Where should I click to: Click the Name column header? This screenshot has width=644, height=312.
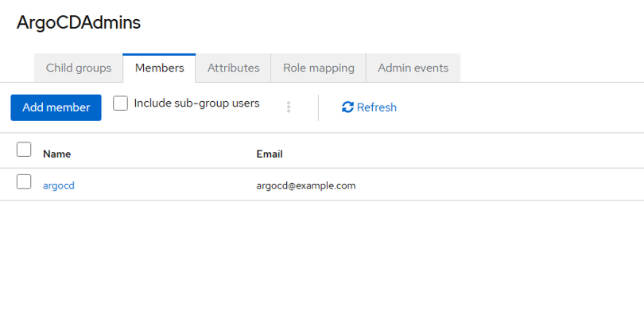coord(56,154)
